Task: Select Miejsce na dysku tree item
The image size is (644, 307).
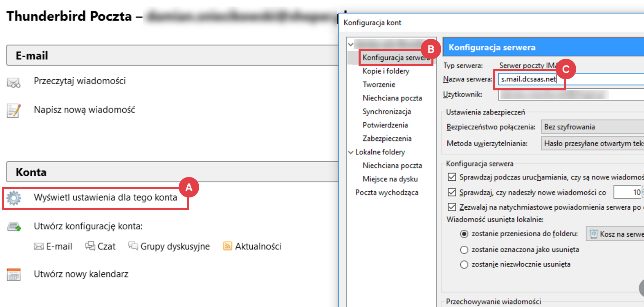Action: pyautogui.click(x=390, y=179)
